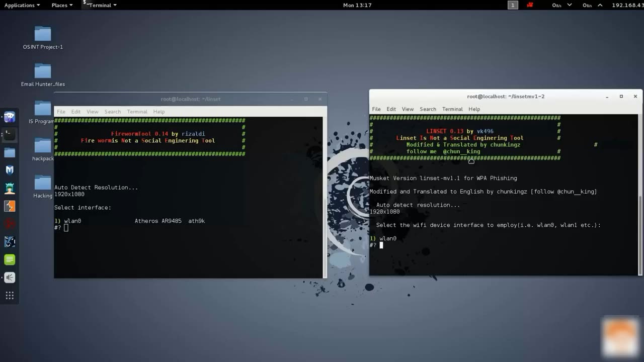Maximize the linsetmv1-2 terminal window
The image size is (644, 362).
621,96
